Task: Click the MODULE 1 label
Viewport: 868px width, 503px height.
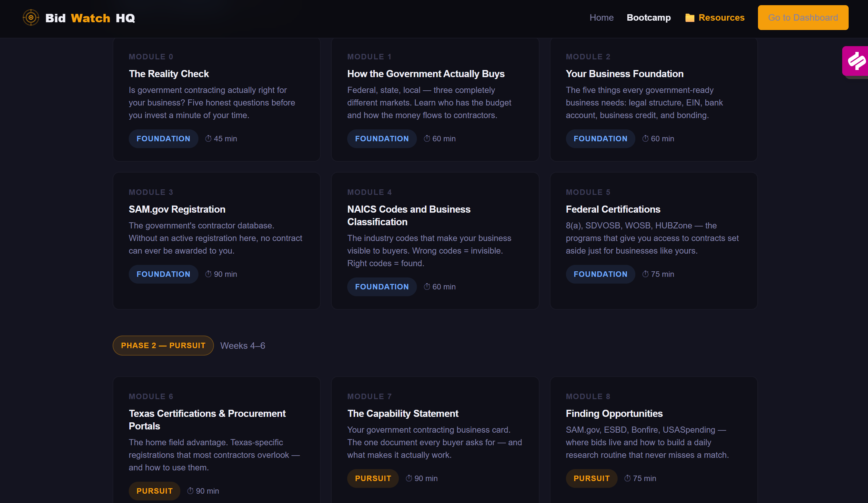Action: pos(369,57)
